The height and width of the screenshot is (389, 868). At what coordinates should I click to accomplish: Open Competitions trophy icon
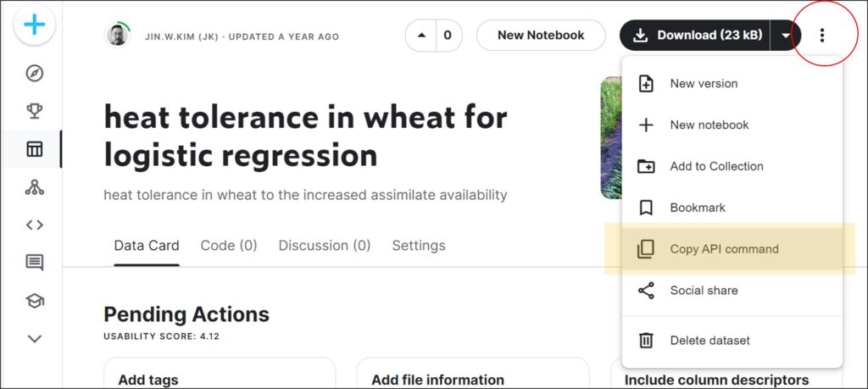pos(34,111)
